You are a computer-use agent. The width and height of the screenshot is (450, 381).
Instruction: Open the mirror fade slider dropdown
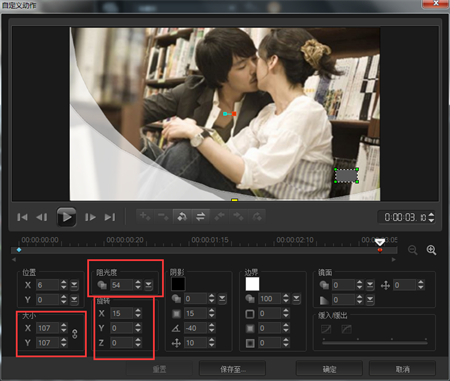(x=370, y=300)
